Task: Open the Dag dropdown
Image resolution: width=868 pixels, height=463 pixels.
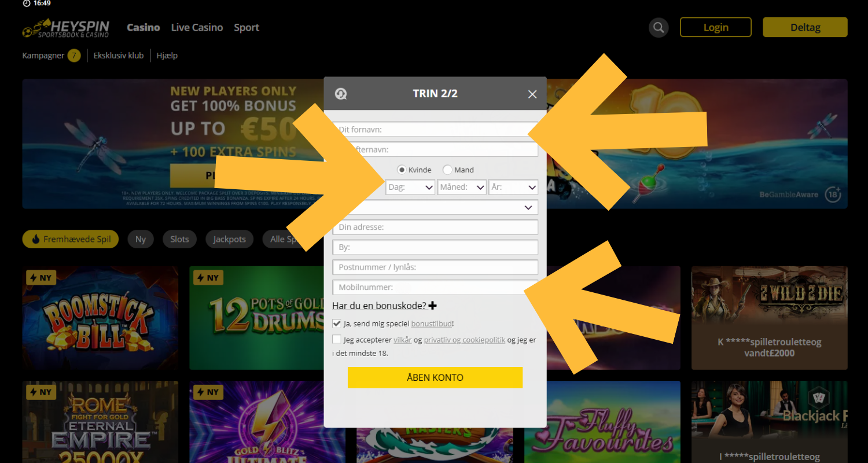Action: pos(410,188)
